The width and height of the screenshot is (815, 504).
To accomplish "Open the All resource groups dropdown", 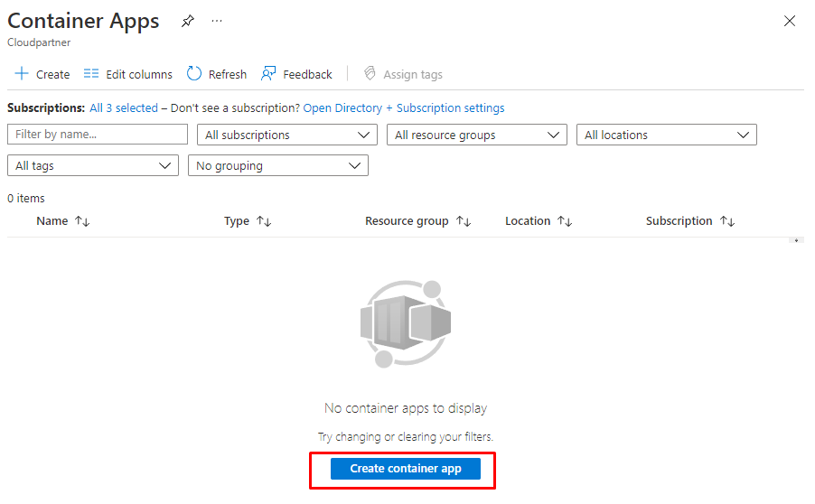I will click(476, 135).
